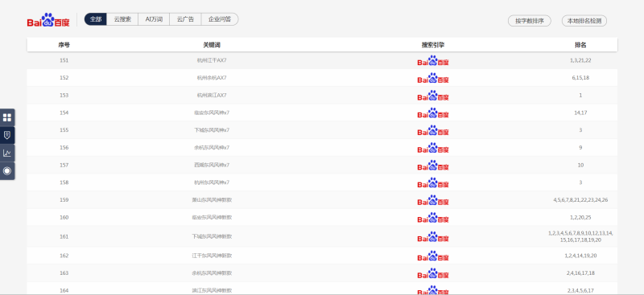Click the Baidu logo in row 157
Screen dimensions: 644x295
click(433, 166)
